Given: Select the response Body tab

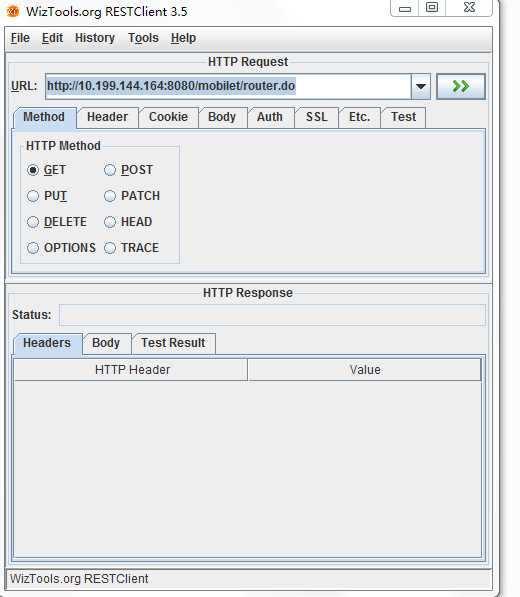Looking at the screenshot, I should point(106,343).
